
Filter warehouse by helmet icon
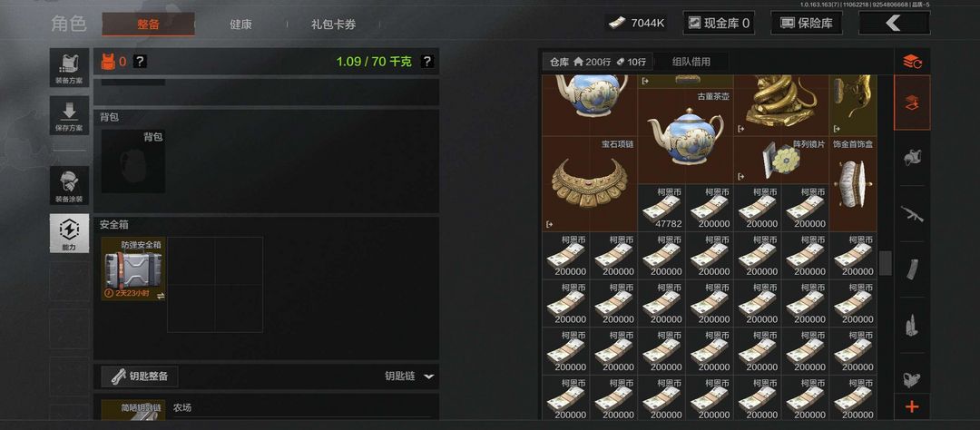click(912, 158)
